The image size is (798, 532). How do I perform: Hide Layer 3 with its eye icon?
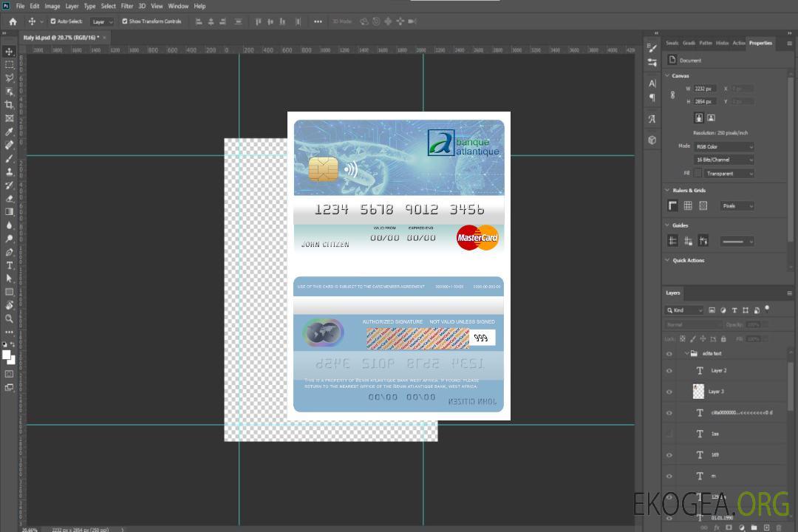(669, 392)
